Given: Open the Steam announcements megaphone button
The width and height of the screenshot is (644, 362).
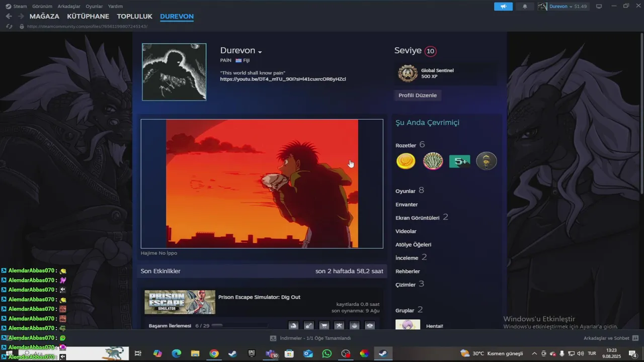Looking at the screenshot, I should point(503,7).
